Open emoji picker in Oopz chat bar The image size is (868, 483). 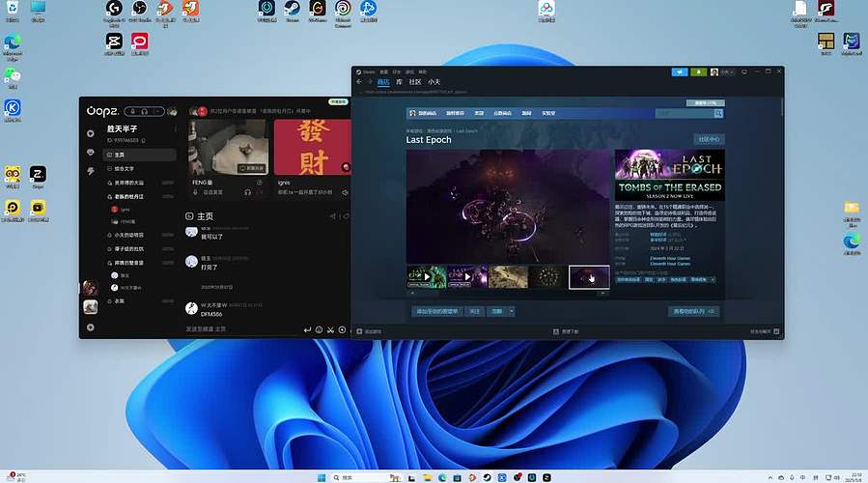(x=319, y=329)
